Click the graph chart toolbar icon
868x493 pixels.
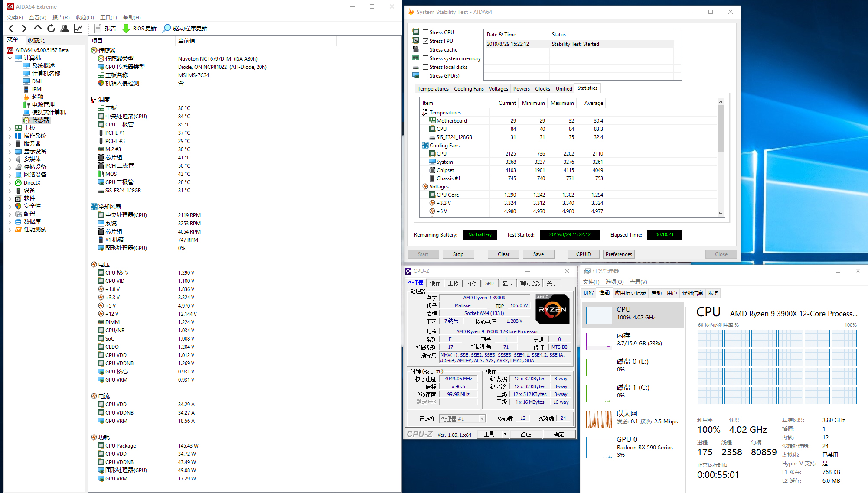coord(78,29)
